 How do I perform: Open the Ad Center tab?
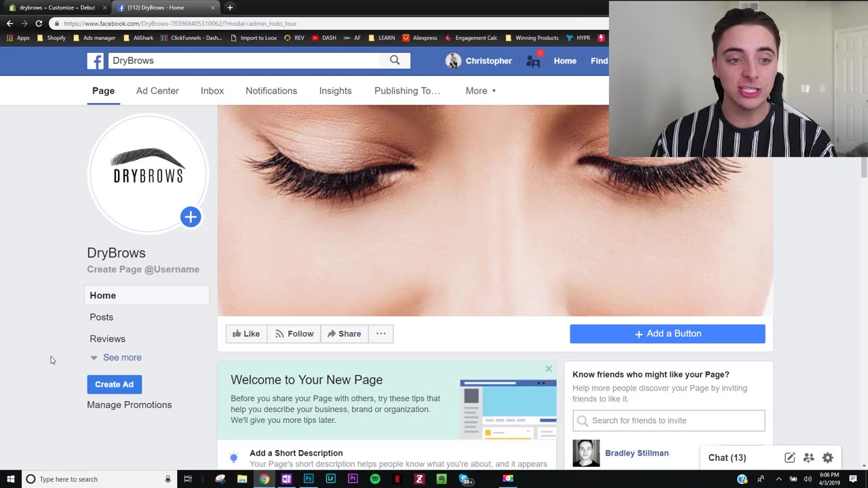157,91
